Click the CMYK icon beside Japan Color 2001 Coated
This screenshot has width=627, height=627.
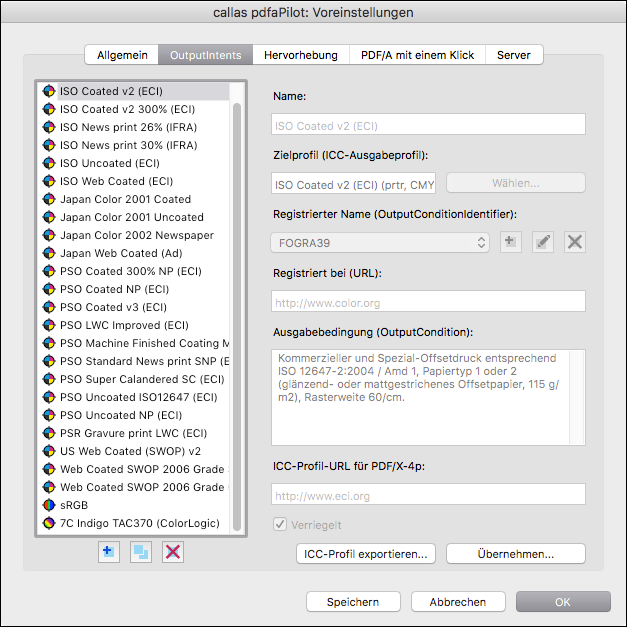(x=49, y=199)
